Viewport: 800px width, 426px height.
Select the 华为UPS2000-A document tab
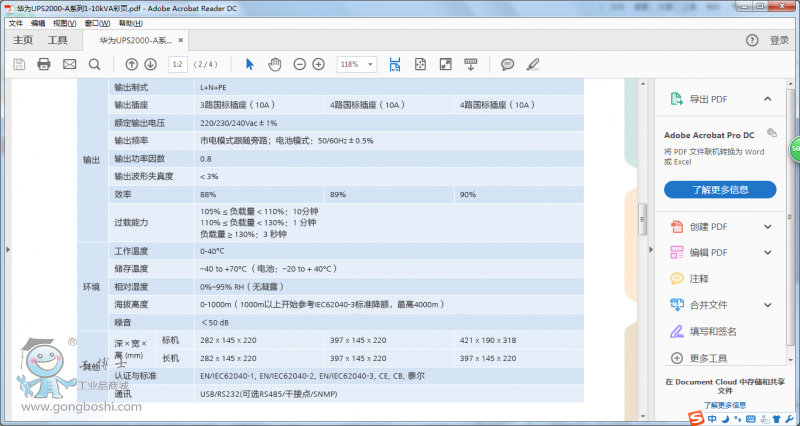coord(135,40)
